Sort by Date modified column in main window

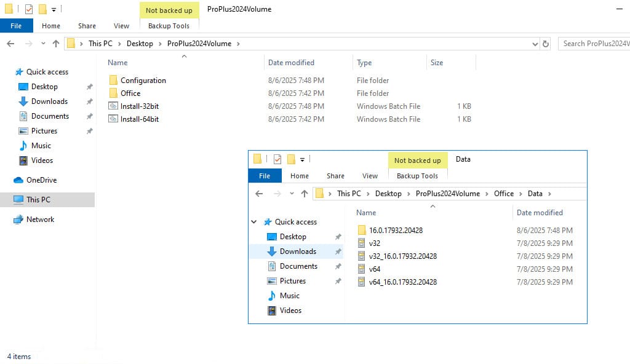click(291, 63)
